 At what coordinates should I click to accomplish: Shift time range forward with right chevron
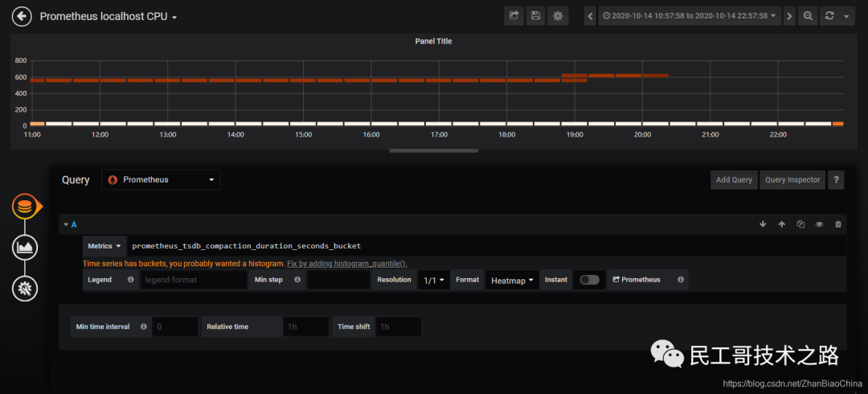coord(789,16)
